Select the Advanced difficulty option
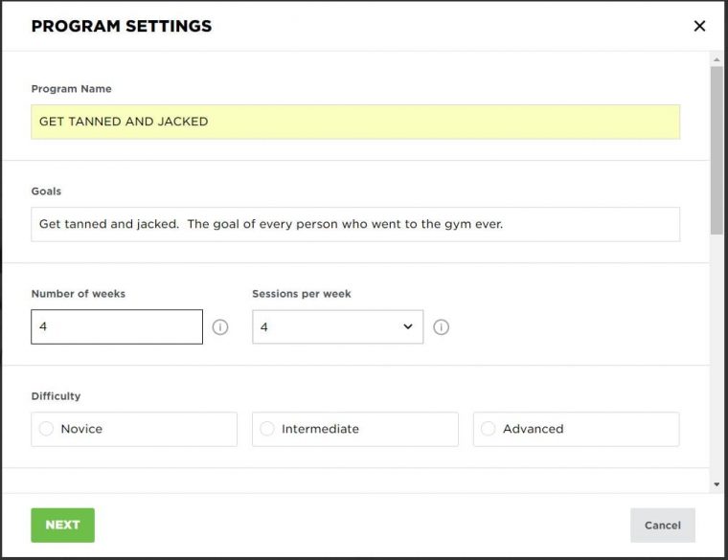This screenshot has width=728, height=560. (577, 429)
